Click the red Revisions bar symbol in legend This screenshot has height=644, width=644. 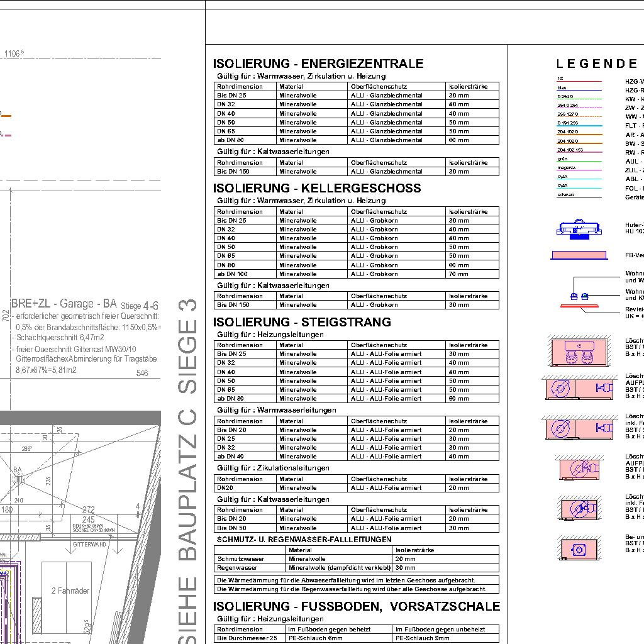click(579, 306)
